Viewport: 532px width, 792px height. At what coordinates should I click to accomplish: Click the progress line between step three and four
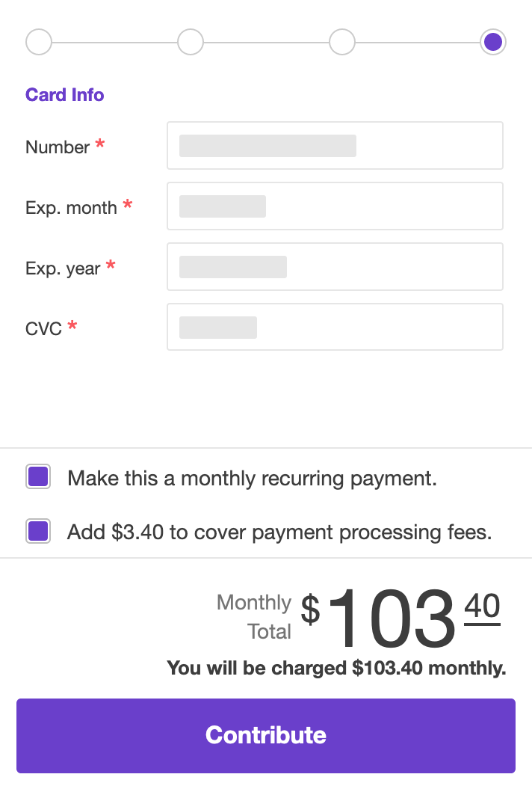[x=417, y=42]
